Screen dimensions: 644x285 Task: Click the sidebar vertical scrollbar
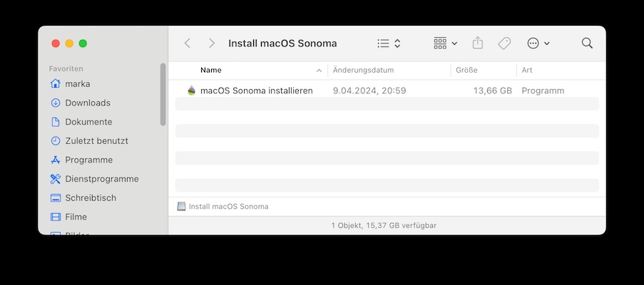click(x=163, y=94)
